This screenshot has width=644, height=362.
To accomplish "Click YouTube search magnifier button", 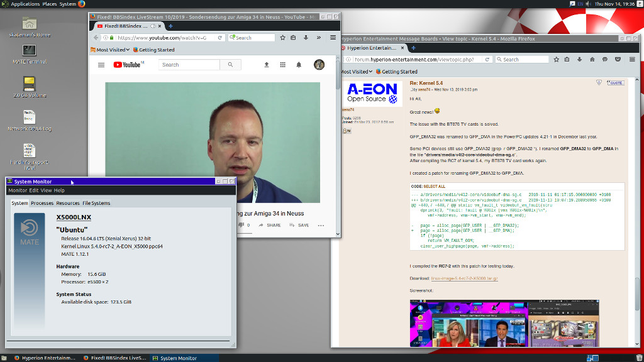I will pos(230,65).
